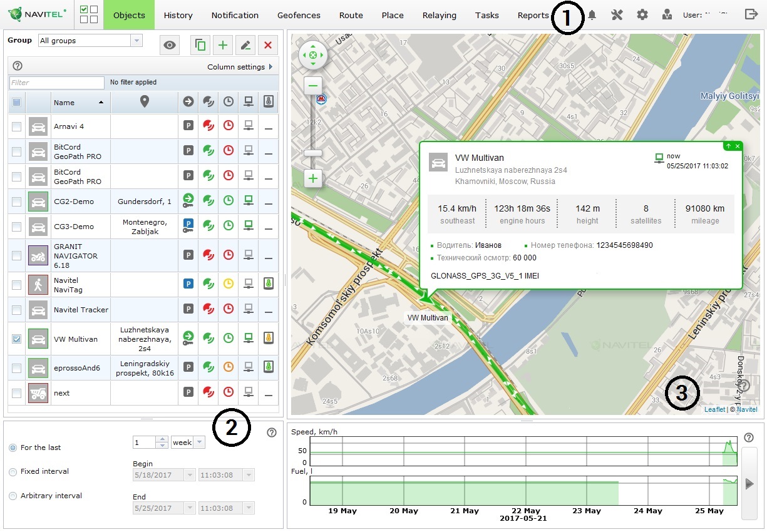The width and height of the screenshot is (767, 532).
Task: Open the All groups dropdown
Action: 90,41
